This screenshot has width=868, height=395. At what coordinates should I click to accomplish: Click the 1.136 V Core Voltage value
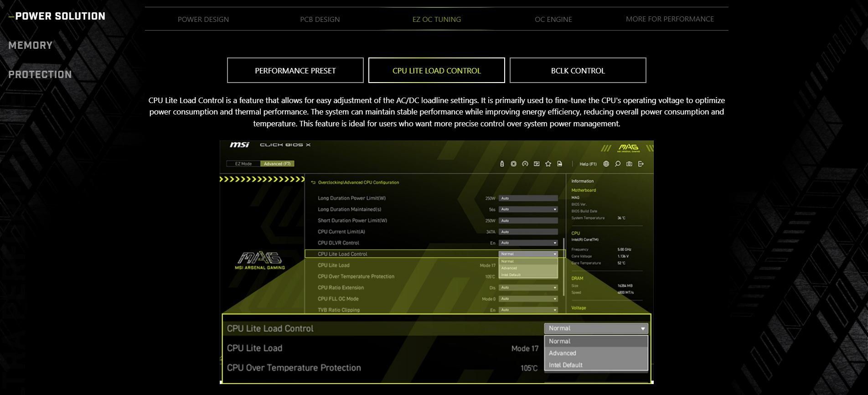(x=623, y=256)
